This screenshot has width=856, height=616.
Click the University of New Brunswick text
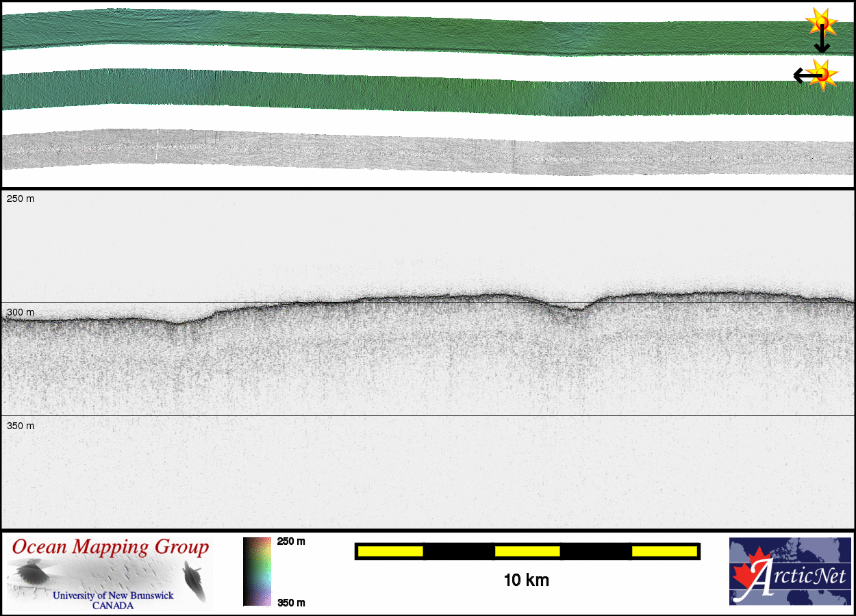coord(113,595)
